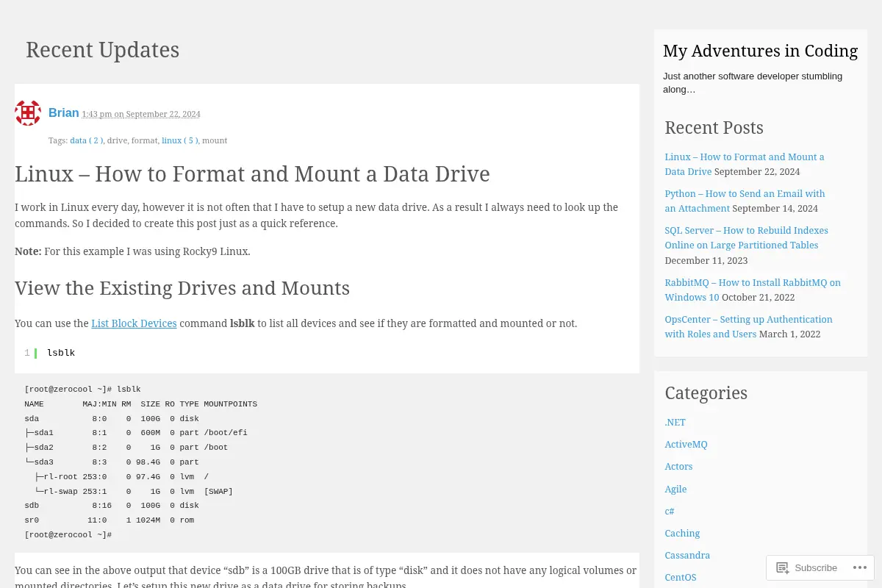Open SQL Server Rebuild Indexes recent post
The height and width of the screenshot is (588, 882).
(746, 237)
